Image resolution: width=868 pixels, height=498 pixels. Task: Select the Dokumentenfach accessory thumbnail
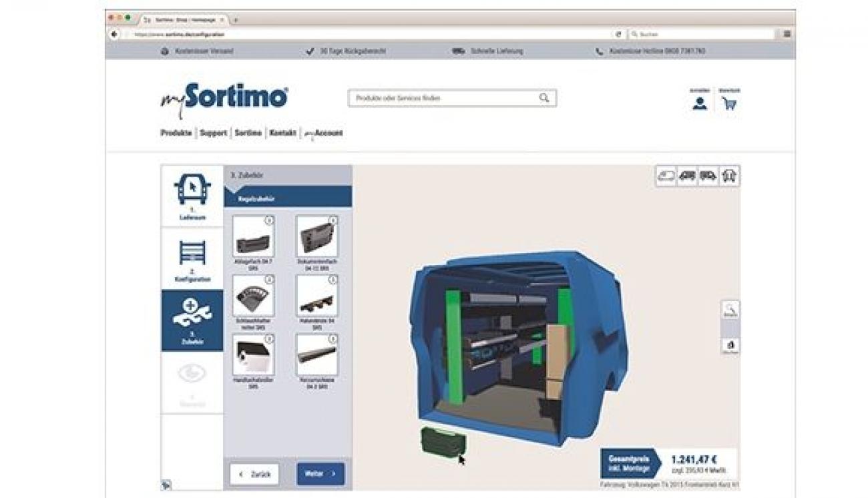316,236
